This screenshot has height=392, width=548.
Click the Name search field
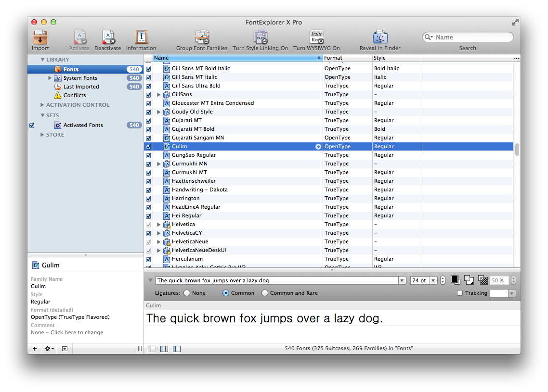[x=472, y=37]
